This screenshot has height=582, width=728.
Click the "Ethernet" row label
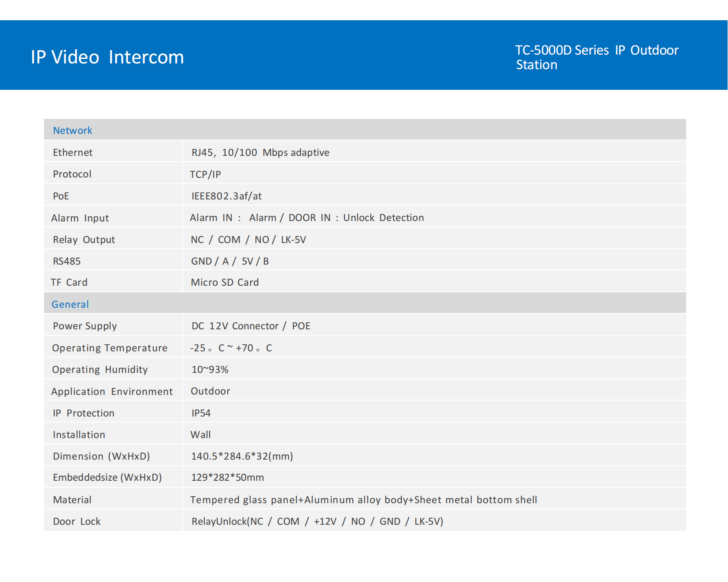pos(73,152)
